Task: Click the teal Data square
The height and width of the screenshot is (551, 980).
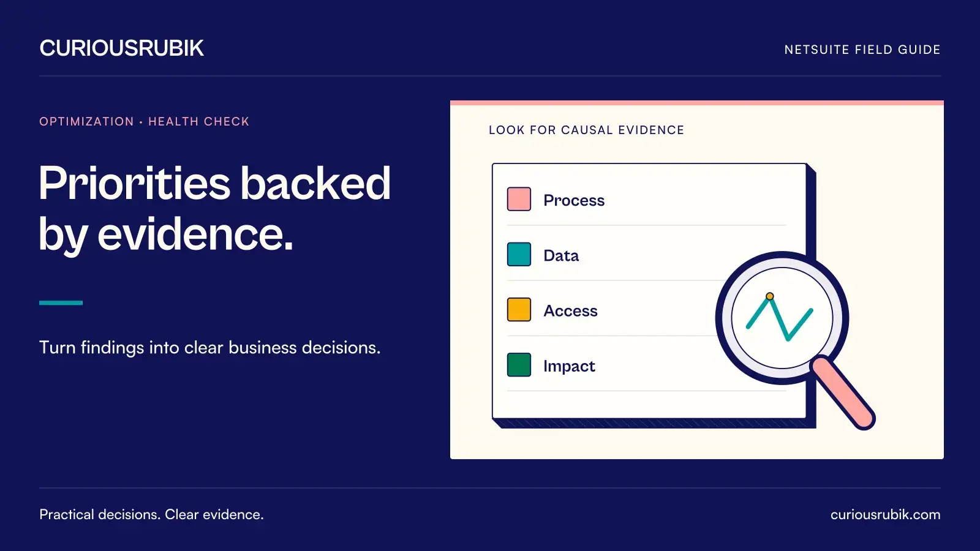Action: (519, 255)
